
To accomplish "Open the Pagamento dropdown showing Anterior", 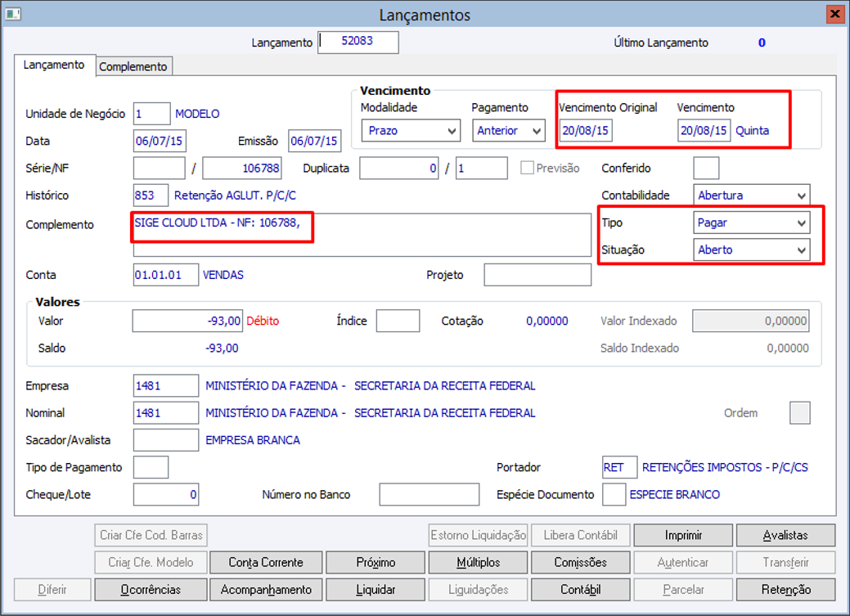I will coord(509,131).
